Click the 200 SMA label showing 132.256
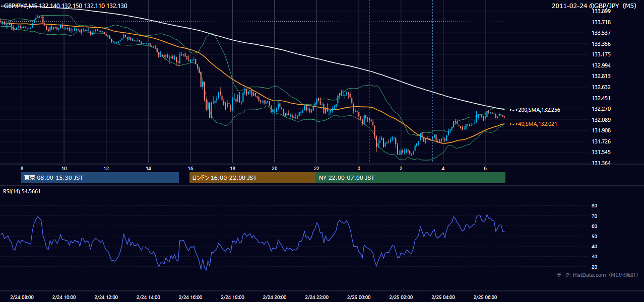Viewport: 644px width, 302px height. coord(535,110)
